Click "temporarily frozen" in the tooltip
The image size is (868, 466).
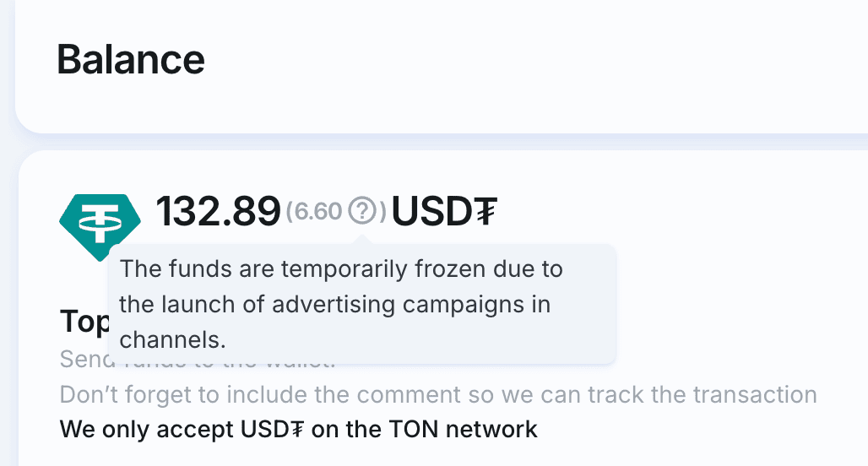pyautogui.click(x=367, y=269)
